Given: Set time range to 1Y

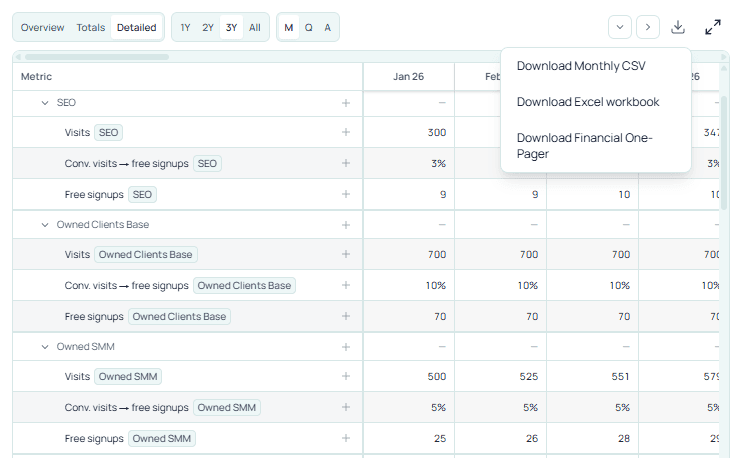Looking at the screenshot, I should tap(185, 27).
